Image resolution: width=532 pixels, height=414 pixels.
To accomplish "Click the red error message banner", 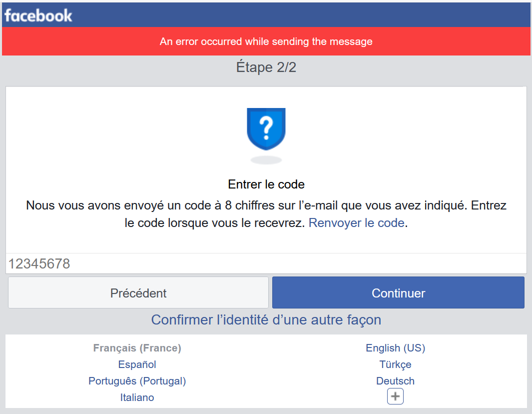I will [266, 41].
